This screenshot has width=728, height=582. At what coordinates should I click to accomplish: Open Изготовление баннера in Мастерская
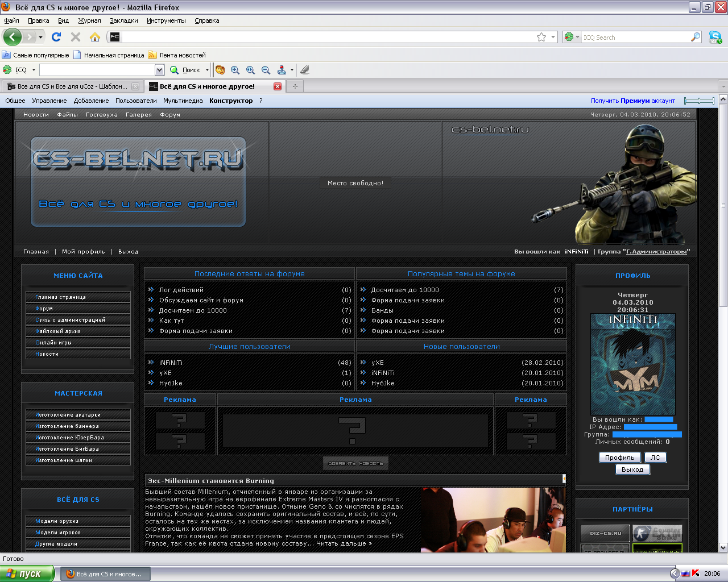coord(78,426)
